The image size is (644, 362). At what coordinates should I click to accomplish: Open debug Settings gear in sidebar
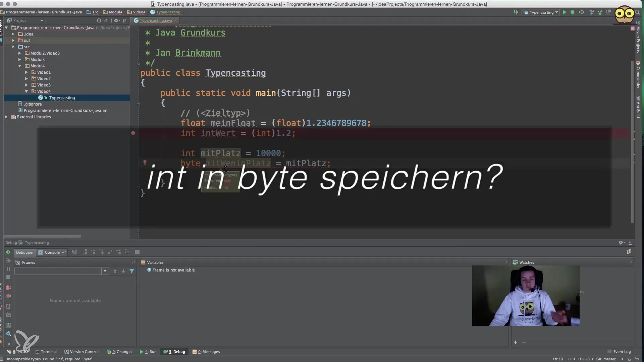tap(8, 334)
